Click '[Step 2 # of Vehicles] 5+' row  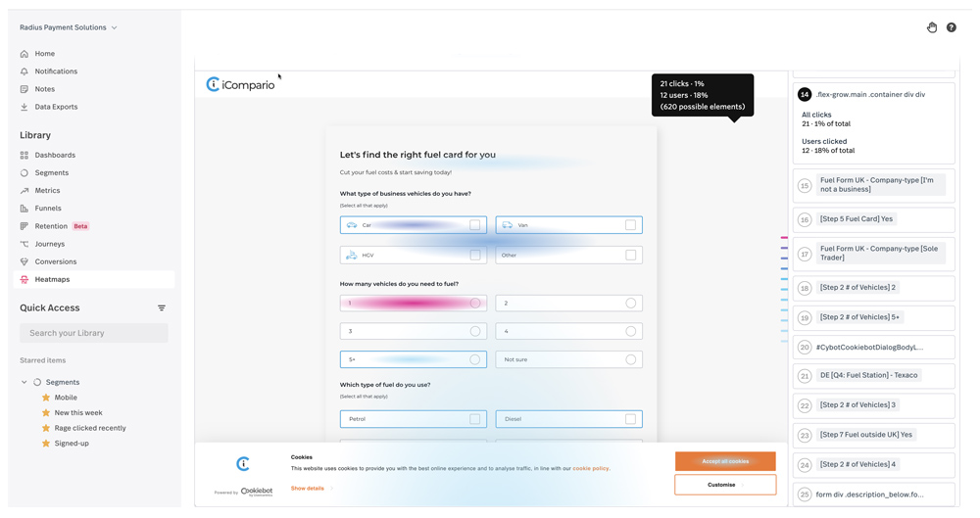pos(874,317)
